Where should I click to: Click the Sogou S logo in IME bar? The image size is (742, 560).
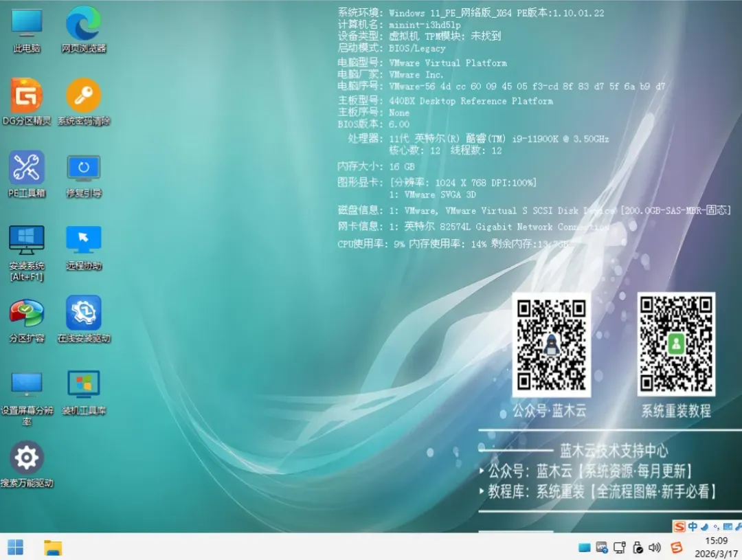click(679, 527)
